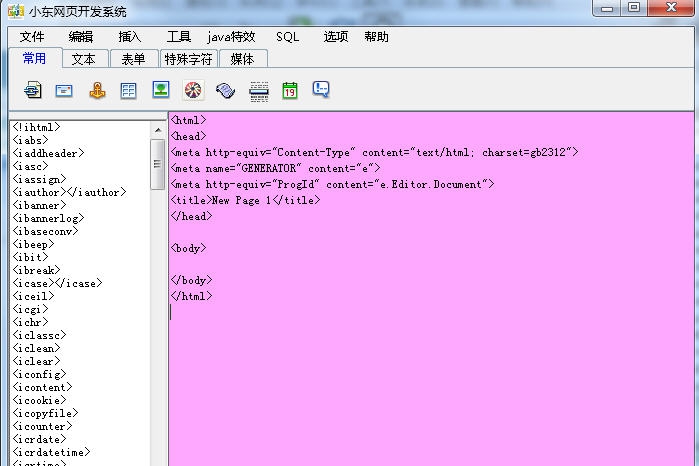Insert an email link with envelope icon
The width and height of the screenshot is (699, 466).
[64, 91]
